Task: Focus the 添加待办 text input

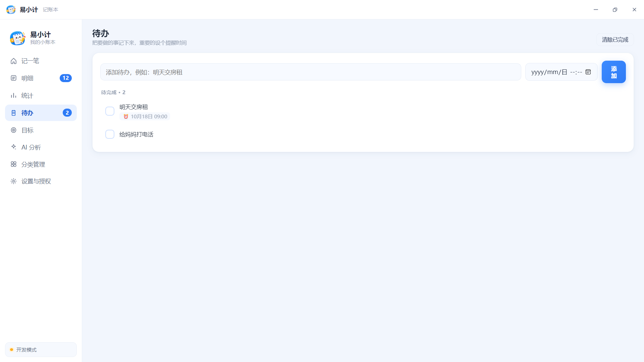Action: coord(311,72)
